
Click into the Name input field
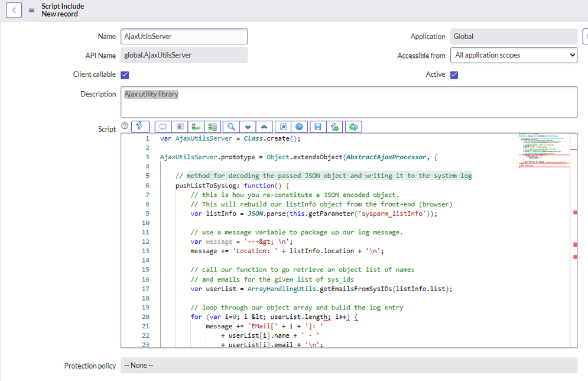pyautogui.click(x=184, y=37)
